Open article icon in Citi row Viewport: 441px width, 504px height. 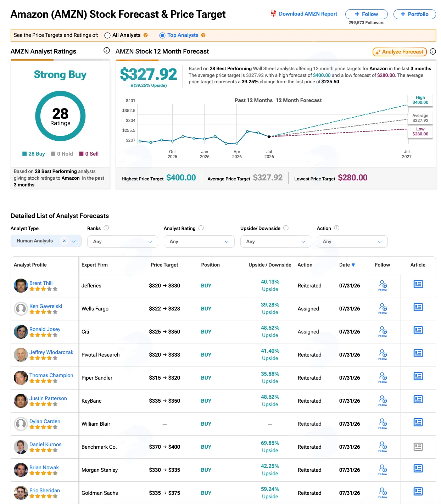click(418, 330)
